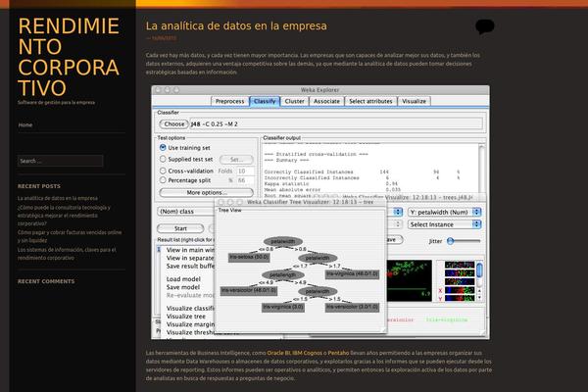Image resolution: width=588 pixels, height=392 pixels.
Task: Open the recent post about facturas vencidas
Action: [x=69, y=236]
